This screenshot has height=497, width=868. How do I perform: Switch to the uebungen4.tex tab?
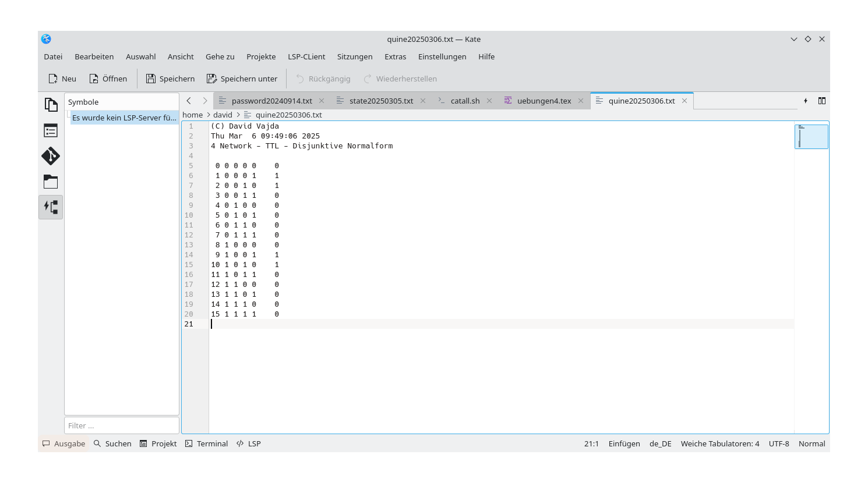544,101
